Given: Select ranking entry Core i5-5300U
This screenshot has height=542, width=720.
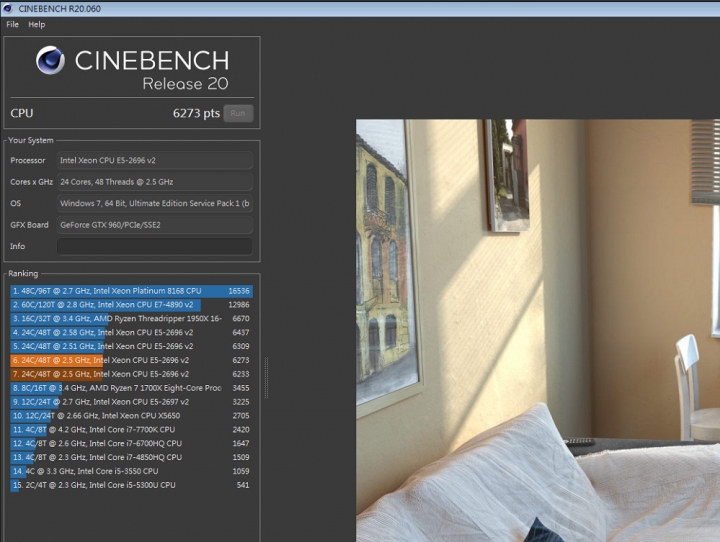Looking at the screenshot, I should [131, 485].
